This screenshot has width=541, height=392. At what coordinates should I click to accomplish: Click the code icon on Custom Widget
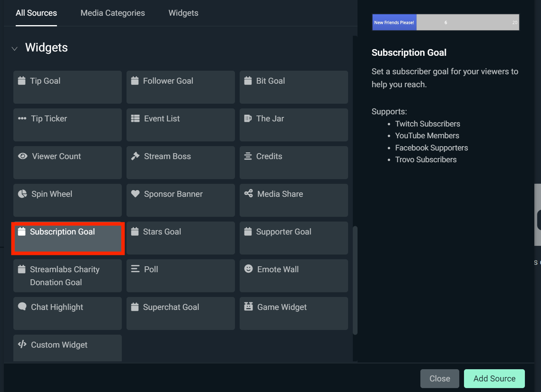coord(22,344)
